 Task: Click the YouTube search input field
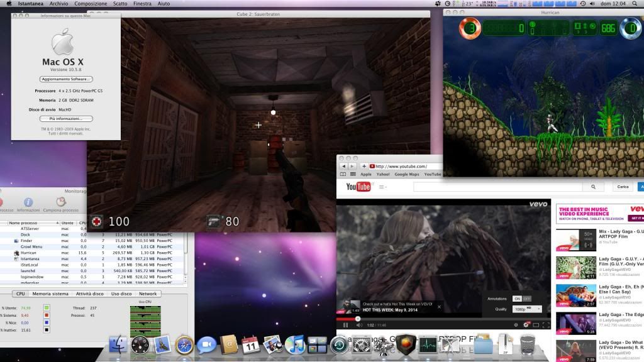tap(498, 187)
